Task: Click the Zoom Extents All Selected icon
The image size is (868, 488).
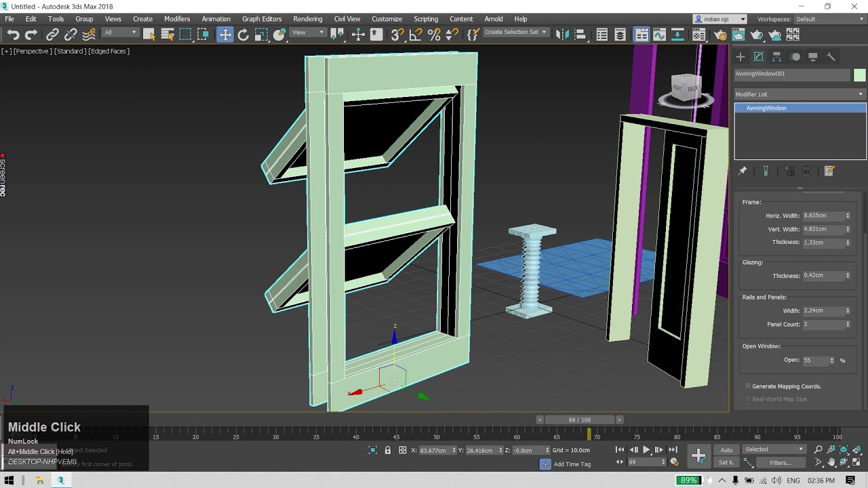Action: pos(857,450)
